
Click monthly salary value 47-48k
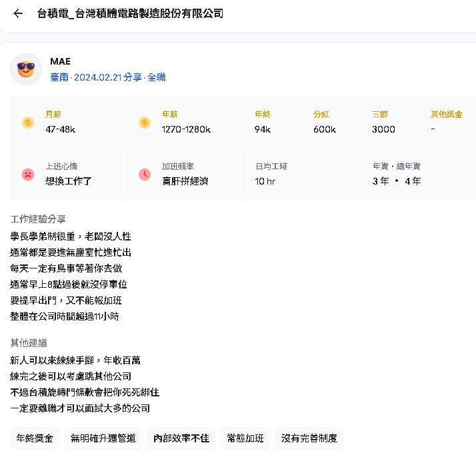(60, 129)
